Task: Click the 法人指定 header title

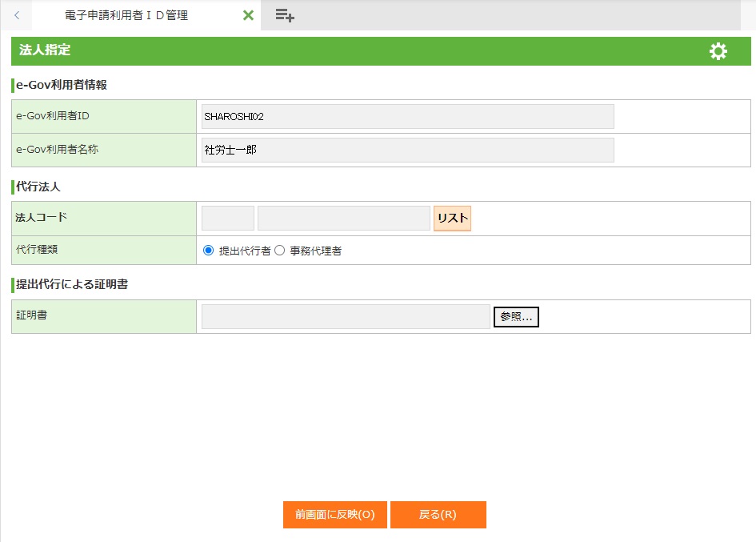Action: tap(45, 50)
